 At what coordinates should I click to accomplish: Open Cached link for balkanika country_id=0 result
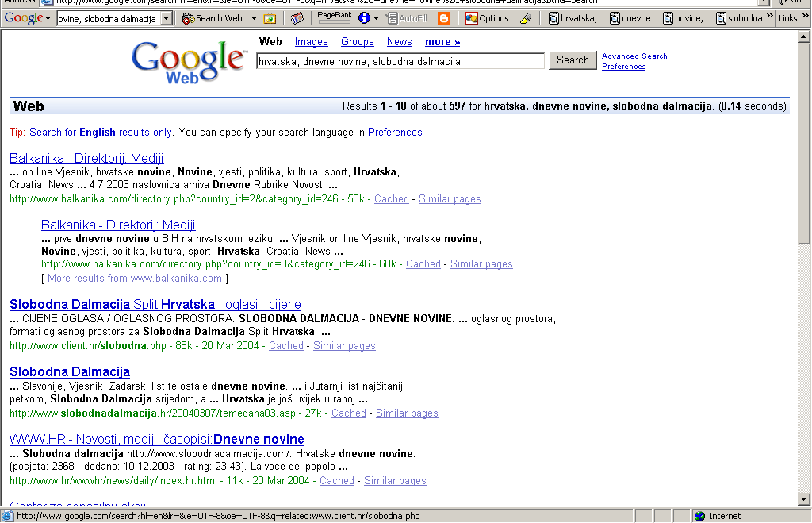coord(423,263)
